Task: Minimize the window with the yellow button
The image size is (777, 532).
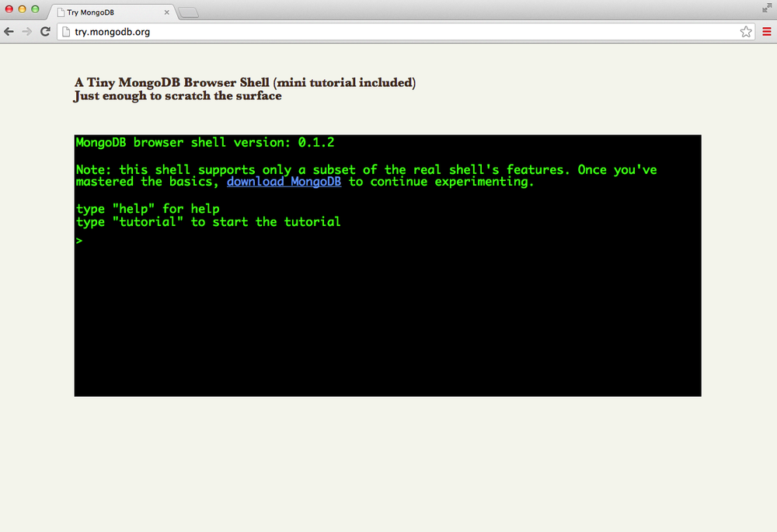Action: (21, 9)
